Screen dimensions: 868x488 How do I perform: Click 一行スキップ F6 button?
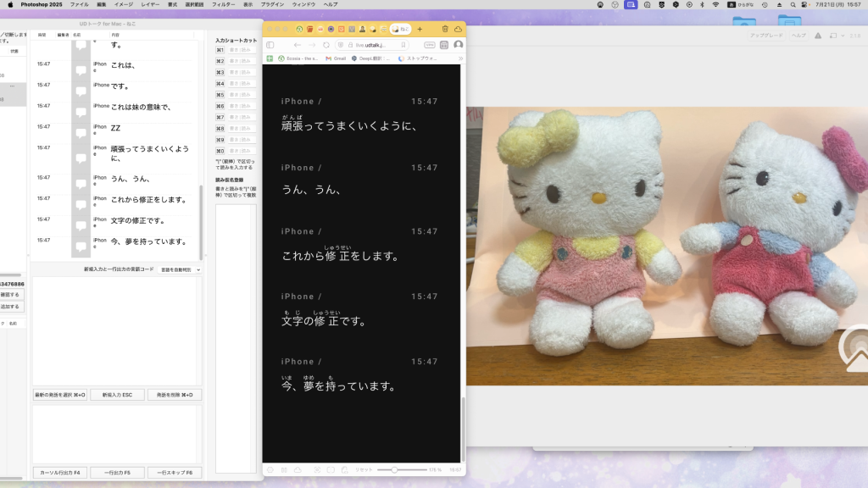(175, 473)
